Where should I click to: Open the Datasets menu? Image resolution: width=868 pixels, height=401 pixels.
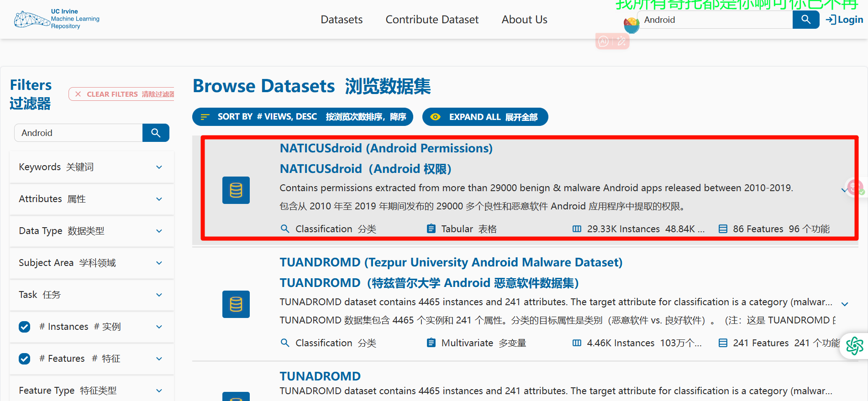point(342,20)
